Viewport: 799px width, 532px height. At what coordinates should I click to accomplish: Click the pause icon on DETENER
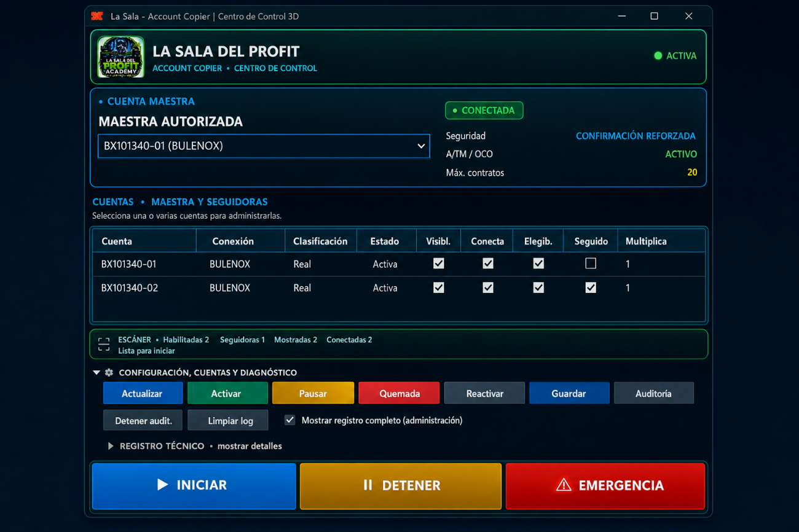click(x=368, y=485)
